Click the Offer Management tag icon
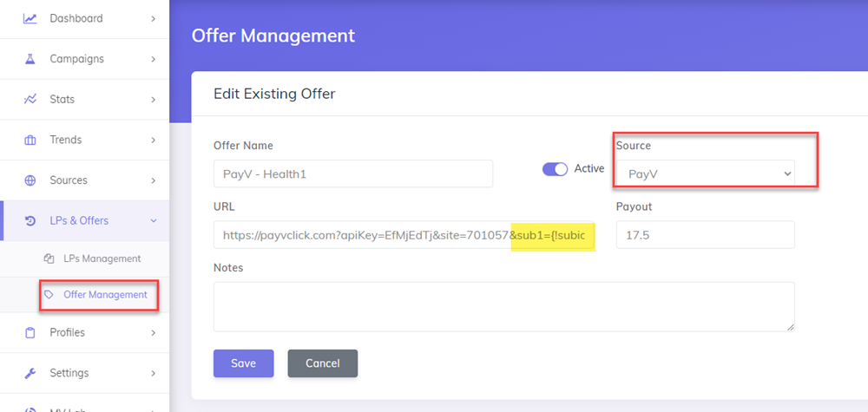Image resolution: width=868 pixels, height=412 pixels. (49, 295)
